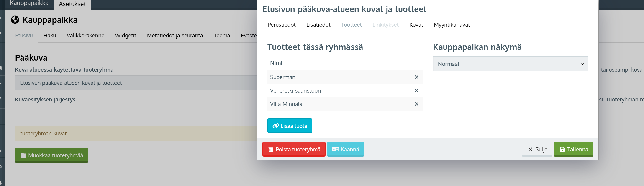Open the Lisätiedot tab
This screenshot has width=644, height=186.
(x=318, y=25)
